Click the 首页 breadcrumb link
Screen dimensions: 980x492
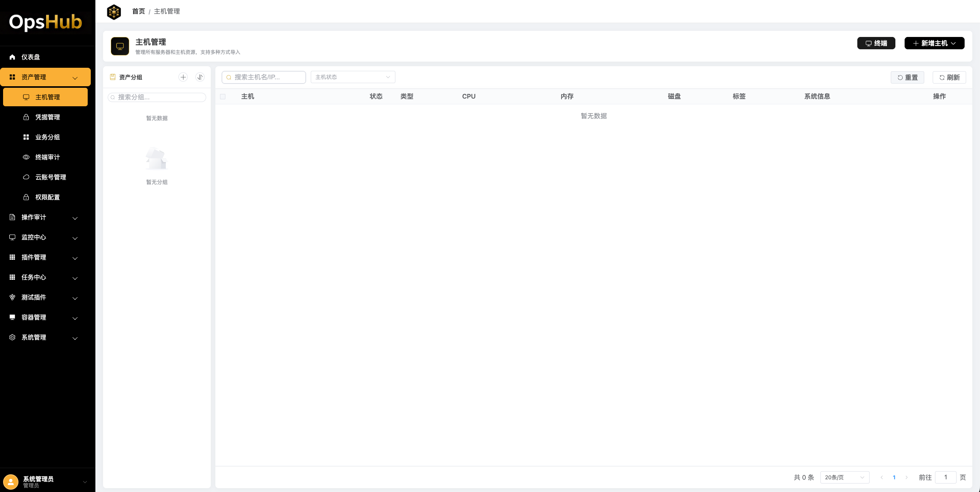pyautogui.click(x=138, y=12)
